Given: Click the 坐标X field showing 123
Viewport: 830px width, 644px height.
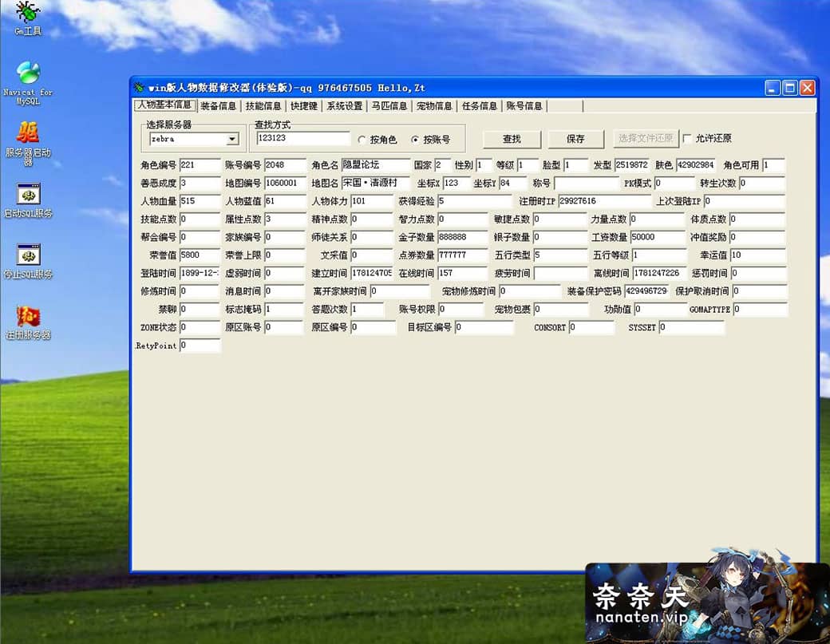Looking at the screenshot, I should 457,183.
